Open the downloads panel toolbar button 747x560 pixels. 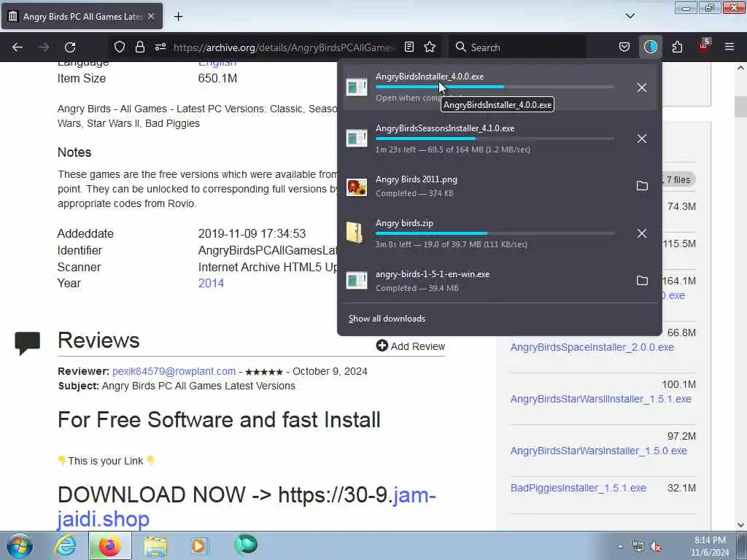[x=650, y=47]
